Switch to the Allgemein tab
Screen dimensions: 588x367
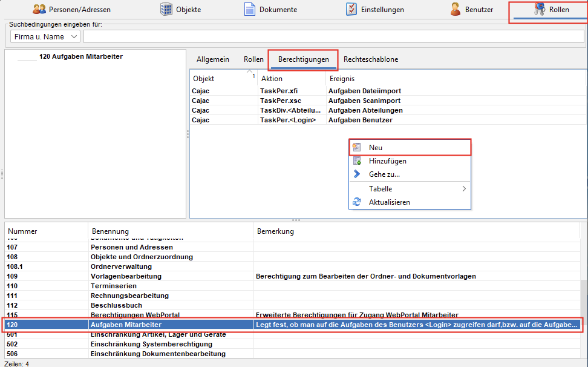pos(213,59)
